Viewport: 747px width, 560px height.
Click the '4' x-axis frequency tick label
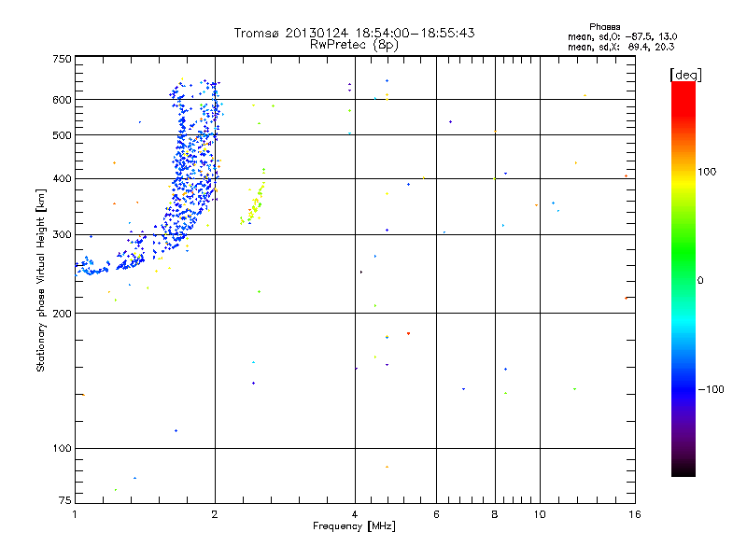(x=355, y=514)
